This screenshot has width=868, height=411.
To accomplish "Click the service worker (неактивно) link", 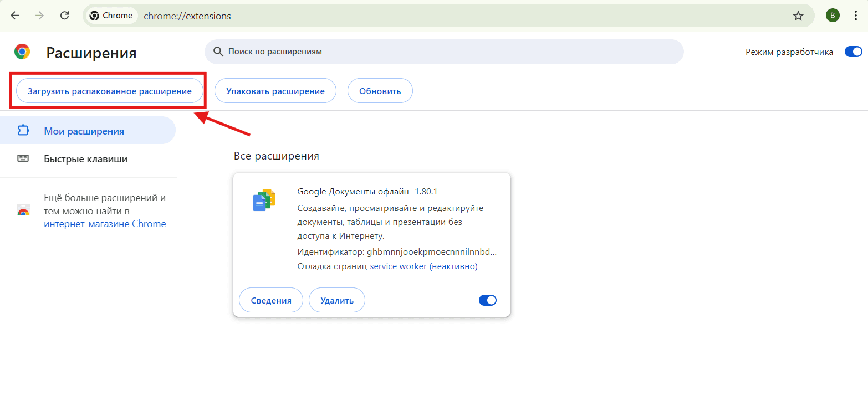I will tap(423, 266).
